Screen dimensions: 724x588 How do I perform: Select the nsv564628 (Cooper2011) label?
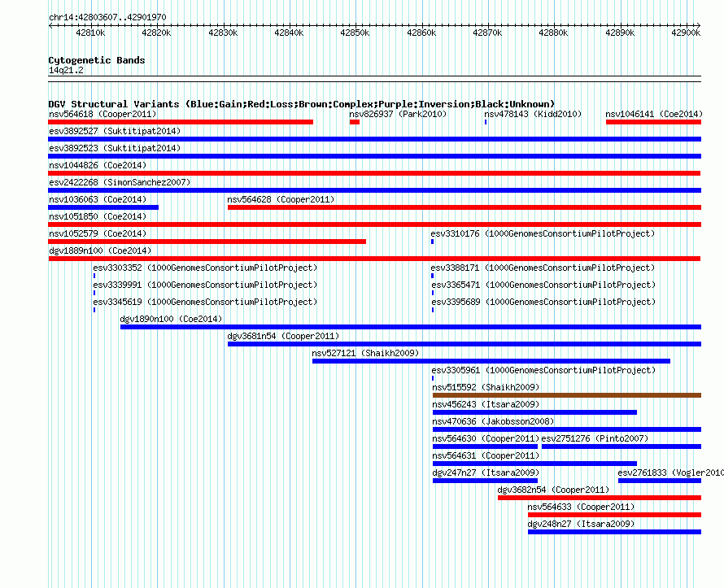[281, 199]
